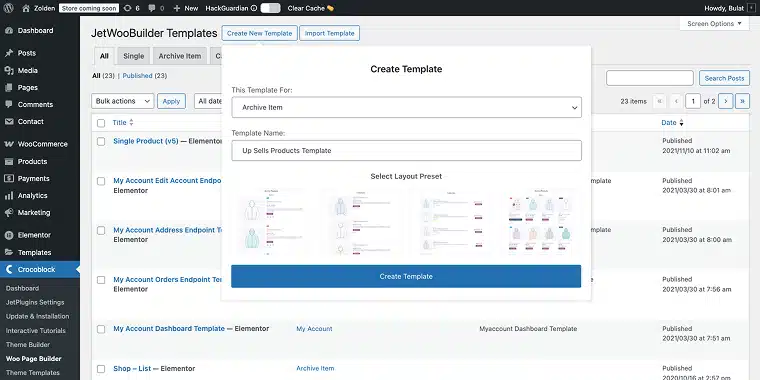Open Interactive Tutorials submenu item

(x=35, y=331)
